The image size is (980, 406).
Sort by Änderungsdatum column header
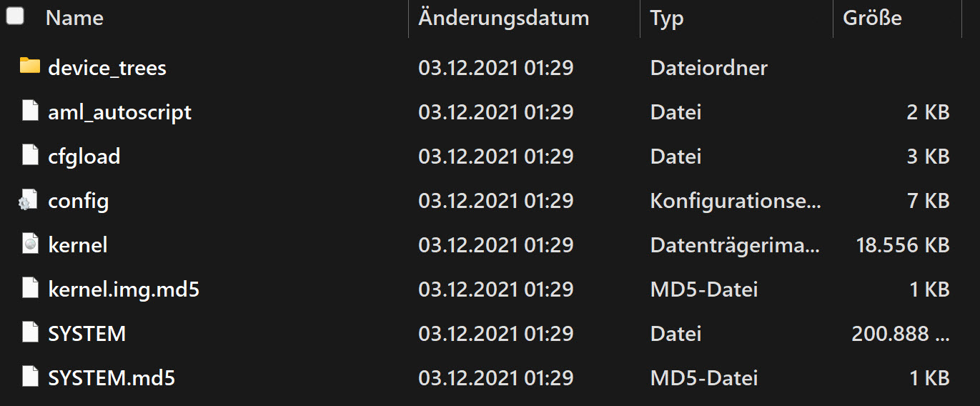tap(504, 18)
